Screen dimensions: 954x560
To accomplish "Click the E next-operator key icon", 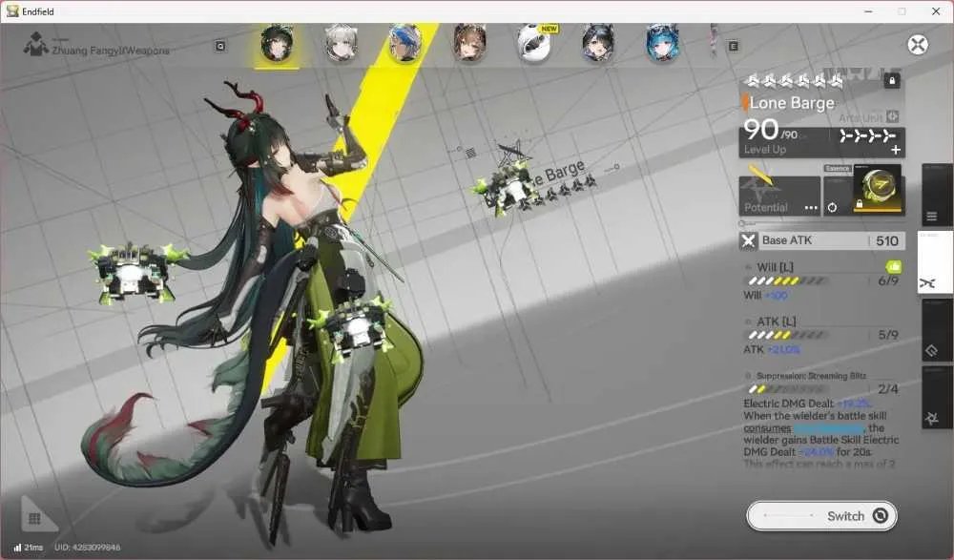I will (734, 46).
